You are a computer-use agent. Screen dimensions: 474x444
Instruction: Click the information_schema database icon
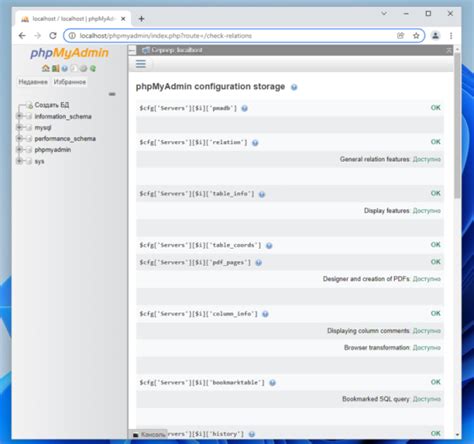tap(29, 116)
